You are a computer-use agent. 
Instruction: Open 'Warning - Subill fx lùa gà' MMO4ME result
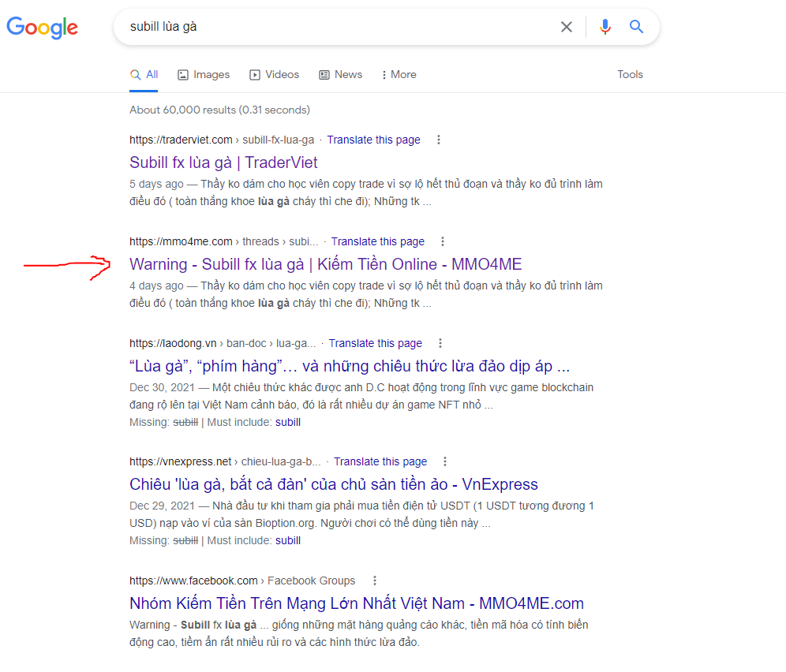click(x=326, y=264)
